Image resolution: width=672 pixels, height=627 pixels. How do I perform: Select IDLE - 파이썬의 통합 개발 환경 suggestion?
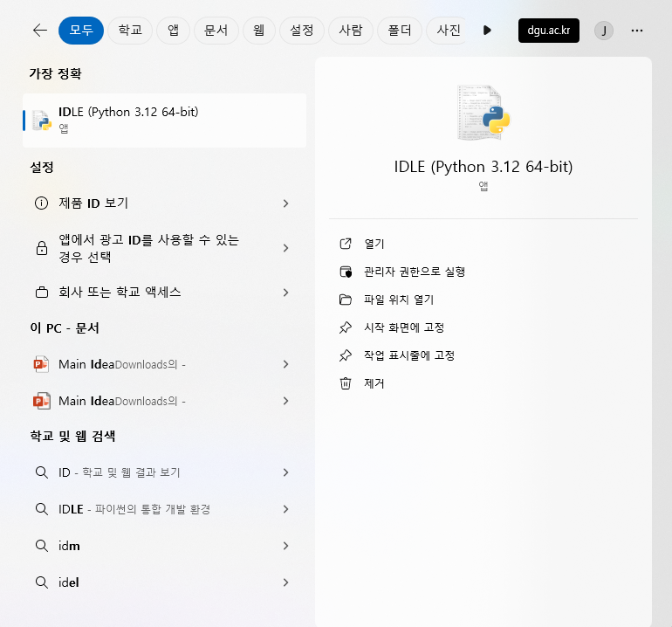[165, 509]
